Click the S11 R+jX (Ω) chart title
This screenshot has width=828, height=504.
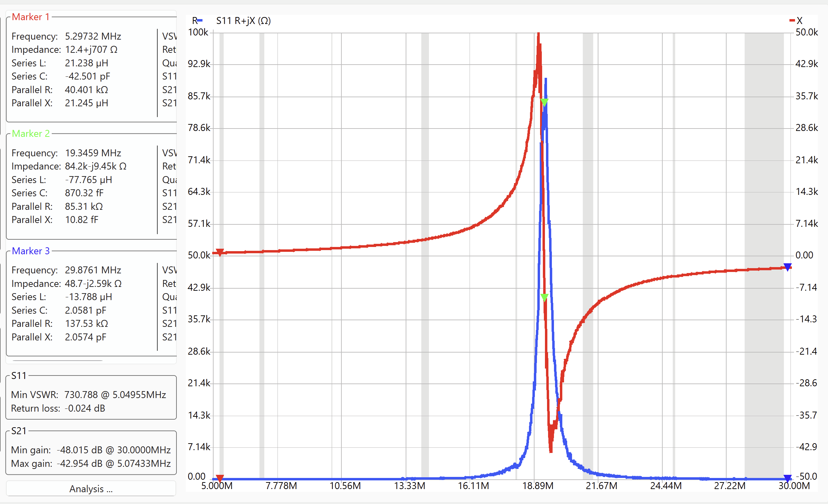(x=243, y=20)
